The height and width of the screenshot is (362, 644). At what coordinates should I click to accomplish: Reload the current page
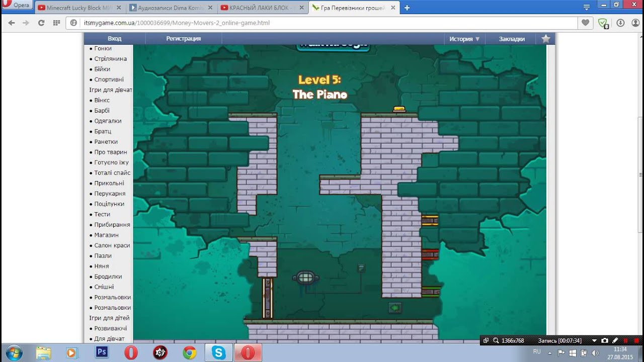tap(41, 23)
